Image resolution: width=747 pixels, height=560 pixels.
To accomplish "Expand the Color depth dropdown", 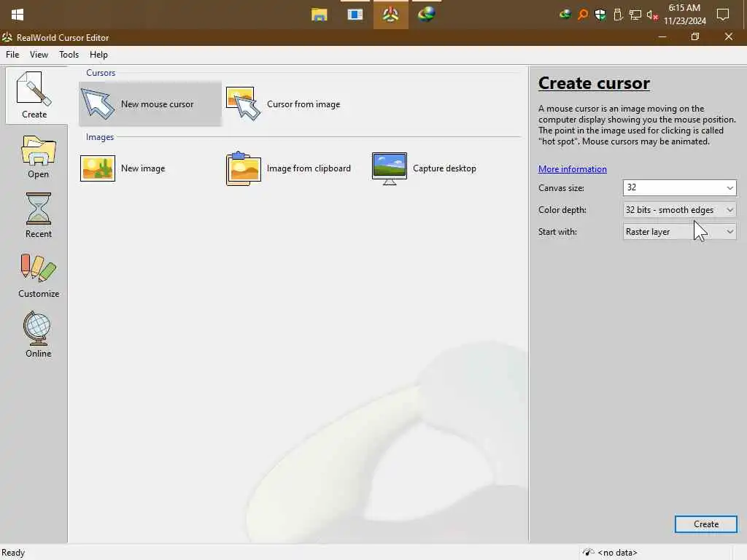I will point(729,210).
